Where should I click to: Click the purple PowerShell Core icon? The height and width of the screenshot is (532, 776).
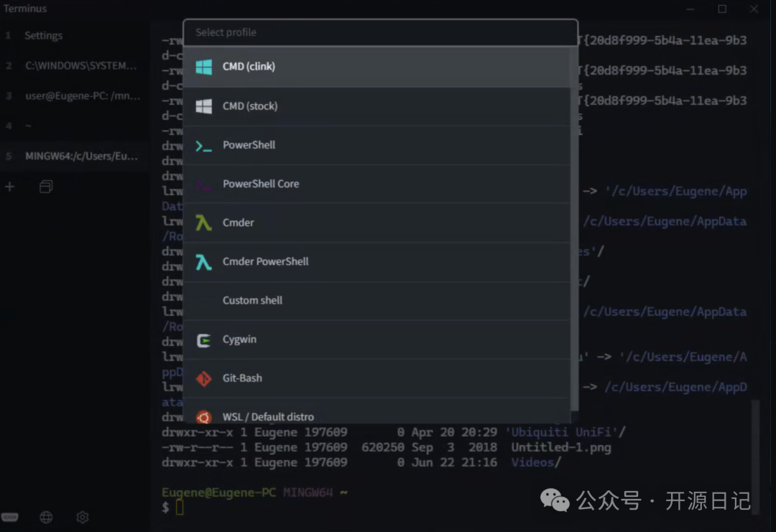[x=203, y=185]
